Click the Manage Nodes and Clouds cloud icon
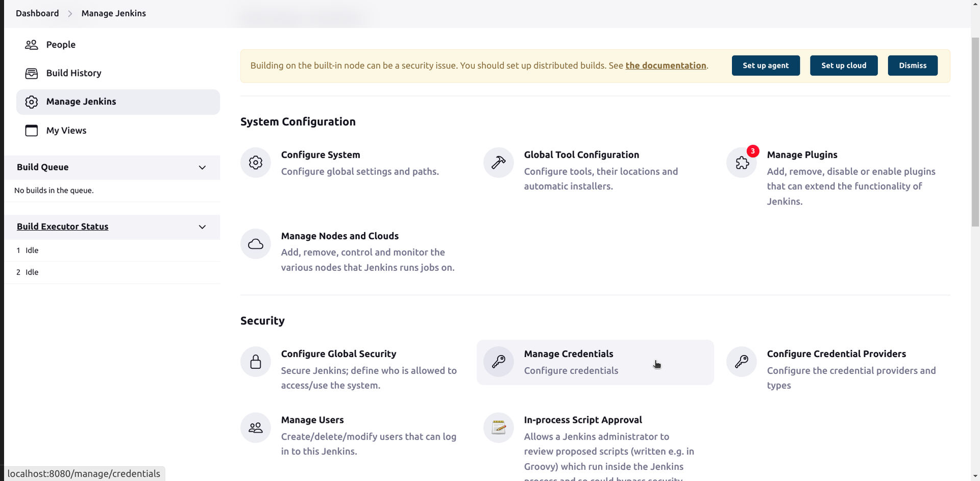980x481 pixels. point(256,244)
